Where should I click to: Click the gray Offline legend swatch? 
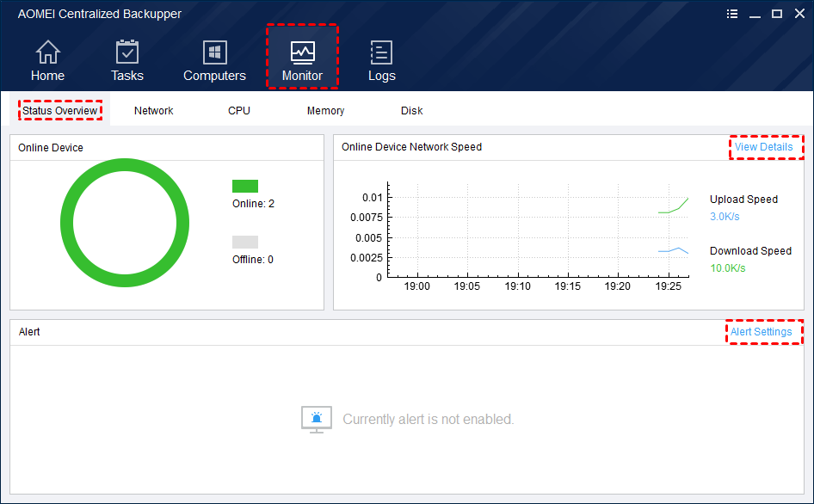point(245,242)
